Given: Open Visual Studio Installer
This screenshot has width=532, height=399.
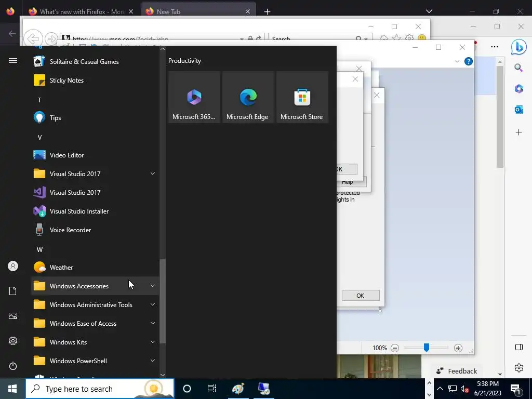Looking at the screenshot, I should [x=95, y=211].
